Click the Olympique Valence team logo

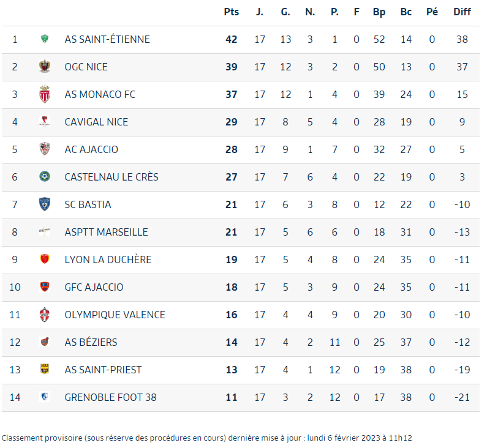pyautogui.click(x=45, y=315)
